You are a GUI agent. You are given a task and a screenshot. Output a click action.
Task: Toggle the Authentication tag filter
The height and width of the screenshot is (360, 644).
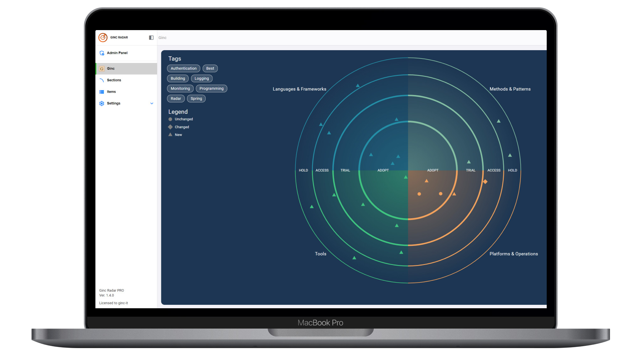click(x=184, y=68)
